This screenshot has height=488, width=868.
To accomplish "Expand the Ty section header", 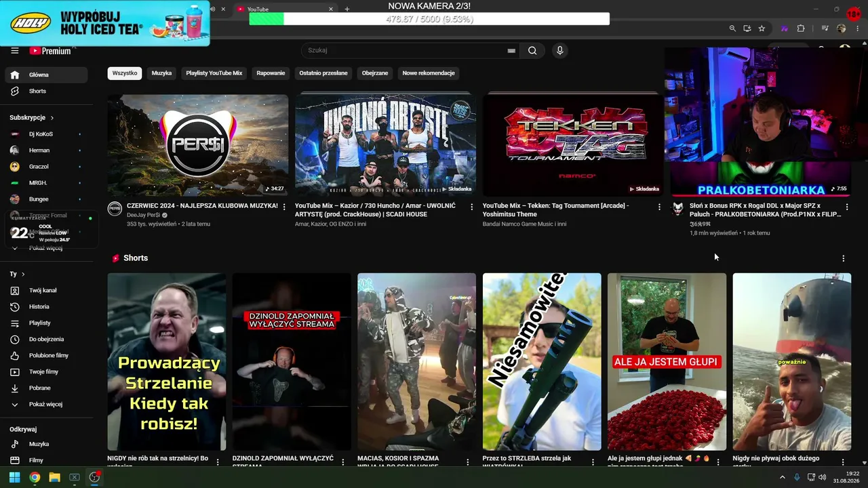I will coord(17,274).
